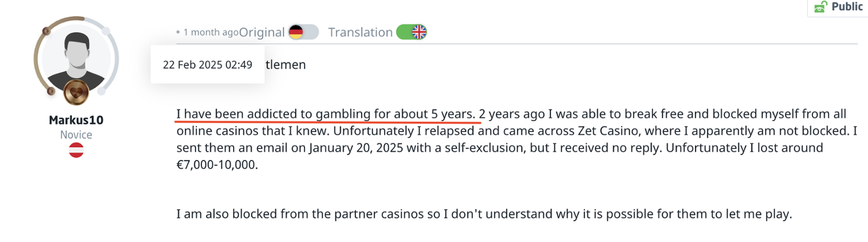Disable the Translation switch
The image size is (868, 242).
(x=411, y=32)
